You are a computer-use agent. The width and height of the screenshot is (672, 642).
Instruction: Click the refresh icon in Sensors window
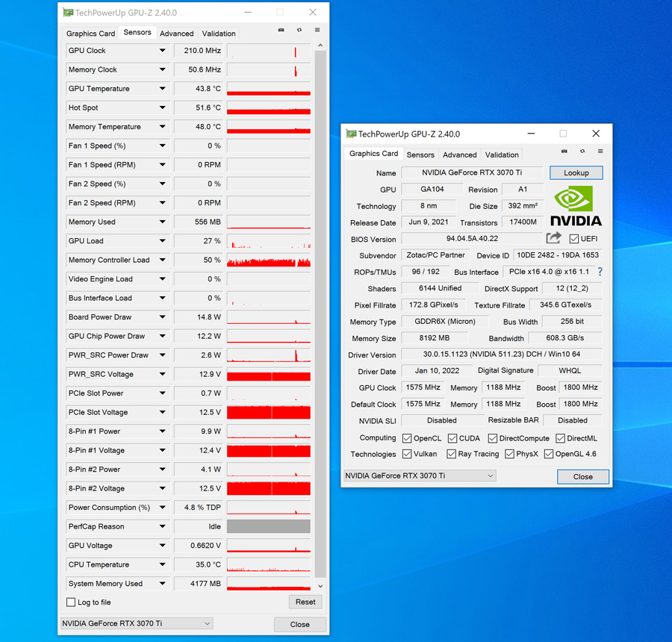tap(299, 30)
